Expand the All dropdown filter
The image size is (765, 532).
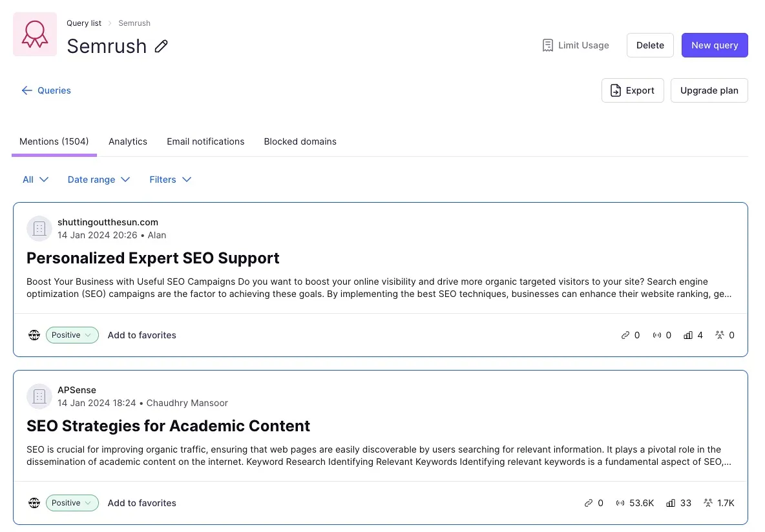(x=36, y=179)
